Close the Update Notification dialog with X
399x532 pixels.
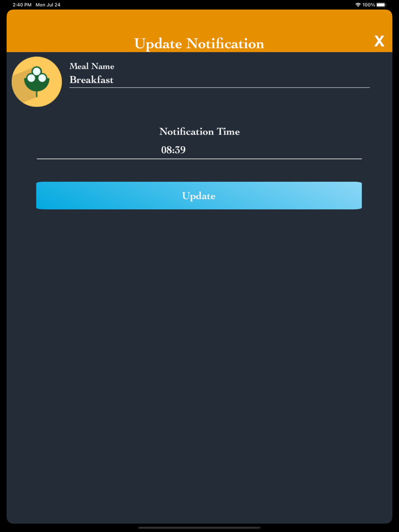pyautogui.click(x=379, y=42)
